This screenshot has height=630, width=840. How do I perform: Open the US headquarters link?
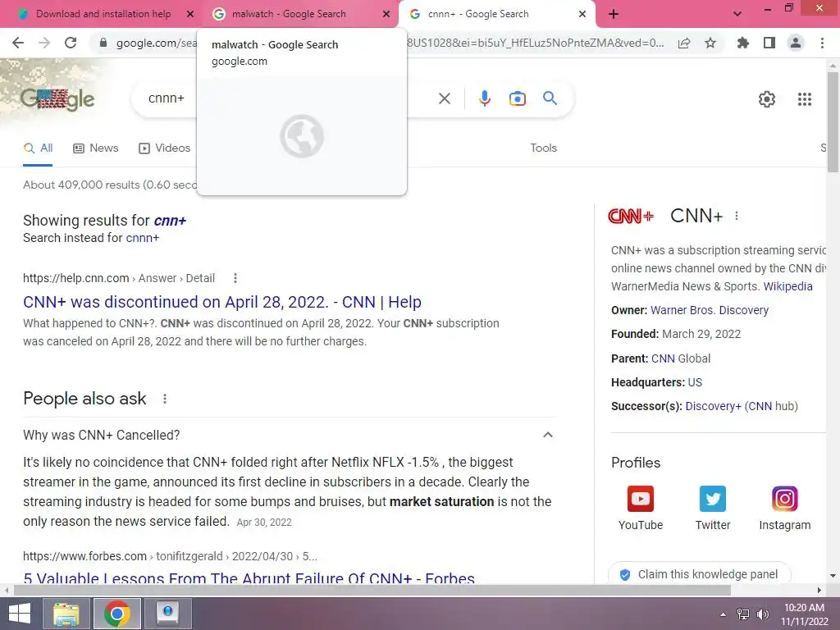[x=695, y=382]
